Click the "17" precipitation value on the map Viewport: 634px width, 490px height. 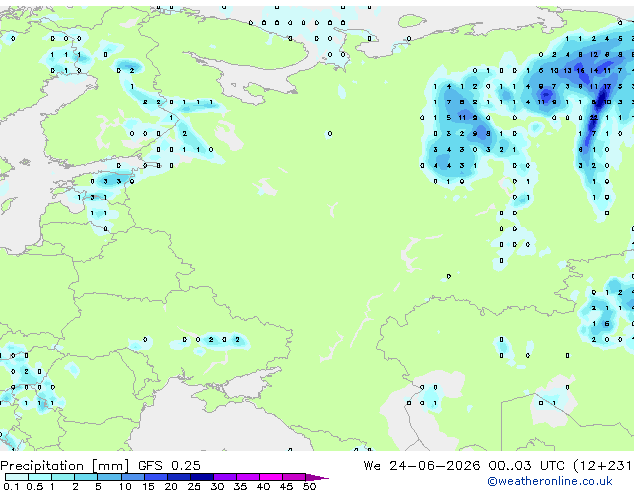(607, 86)
